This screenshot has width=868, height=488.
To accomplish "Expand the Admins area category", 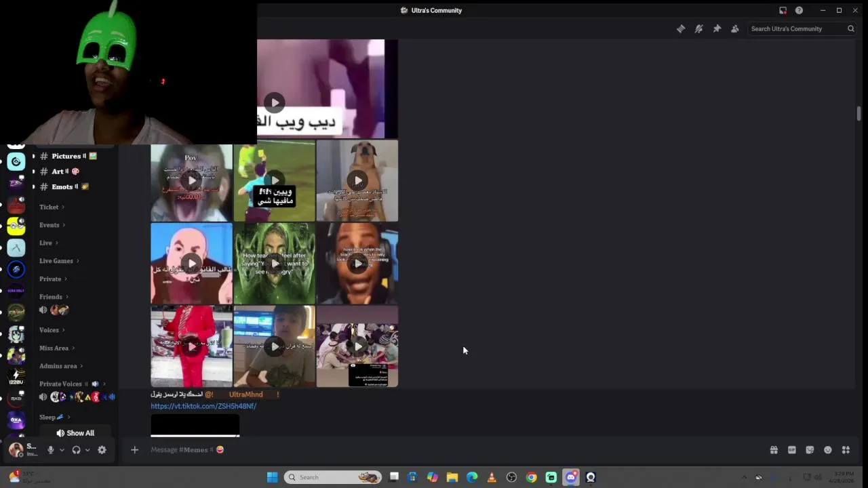I will point(61,366).
